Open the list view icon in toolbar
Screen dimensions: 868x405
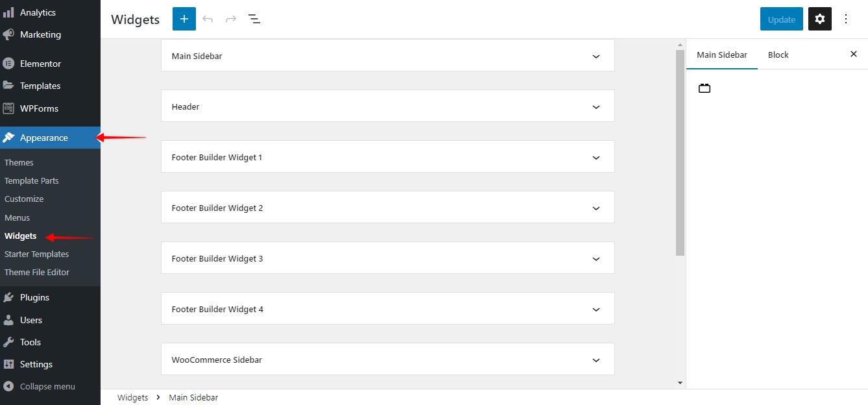point(254,19)
